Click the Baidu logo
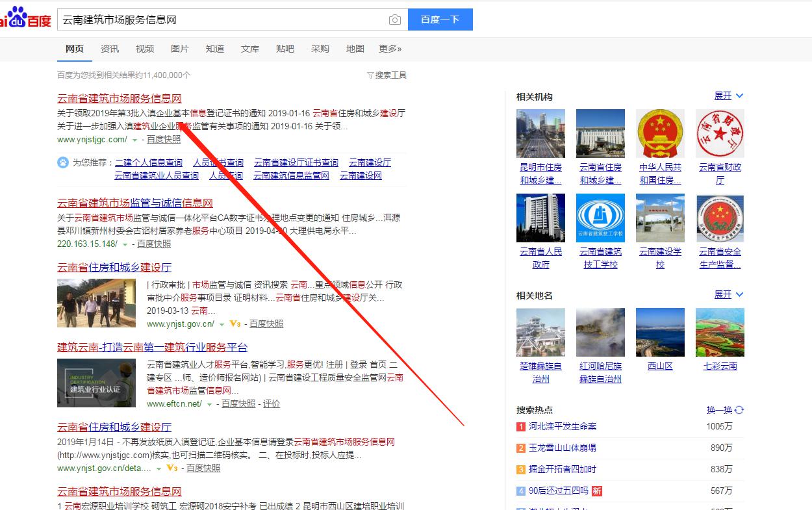This screenshot has width=812, height=510. pos(25,19)
